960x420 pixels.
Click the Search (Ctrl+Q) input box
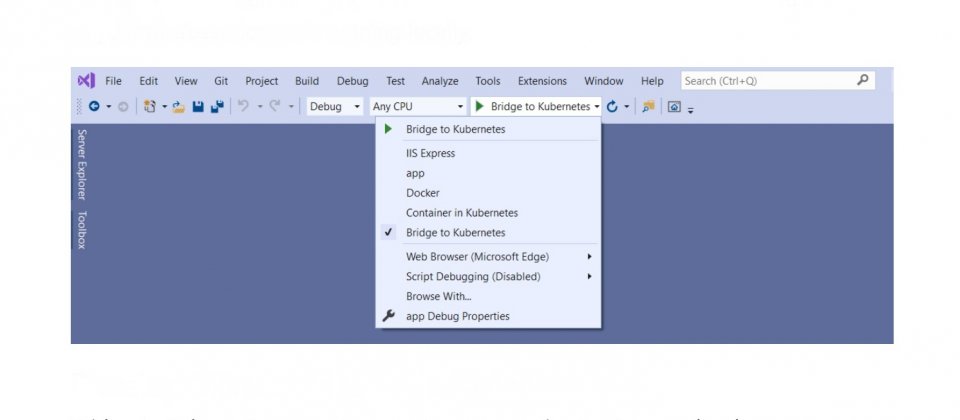point(765,81)
